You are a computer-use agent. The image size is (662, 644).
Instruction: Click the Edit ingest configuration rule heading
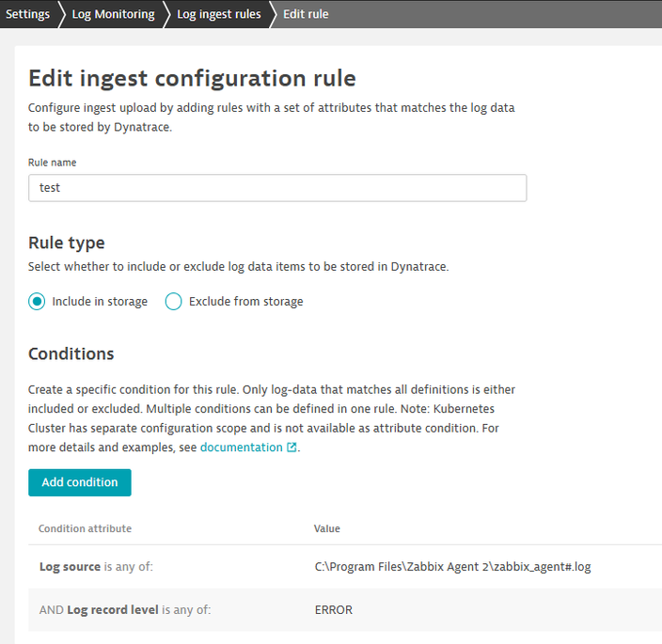click(192, 78)
